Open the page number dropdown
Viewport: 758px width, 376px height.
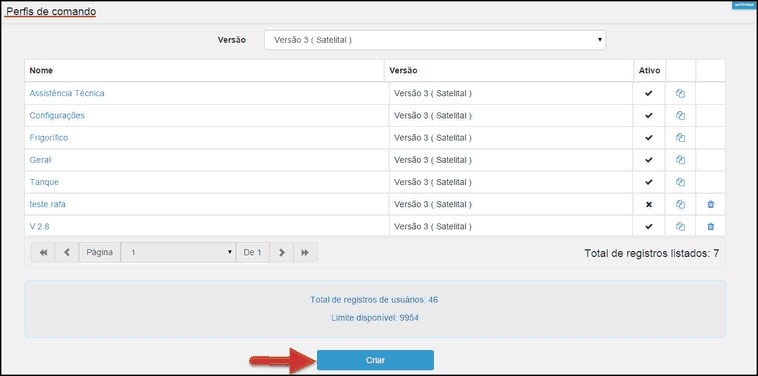178,252
